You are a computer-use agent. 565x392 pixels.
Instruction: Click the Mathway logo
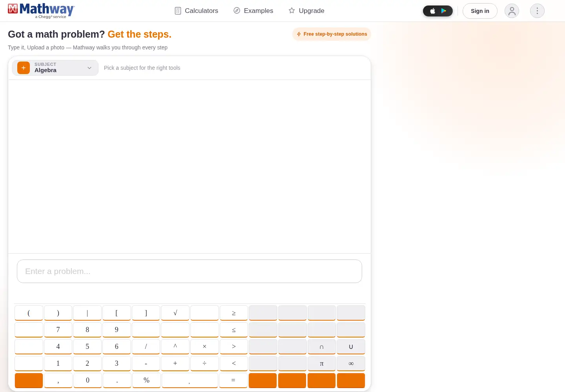click(41, 11)
